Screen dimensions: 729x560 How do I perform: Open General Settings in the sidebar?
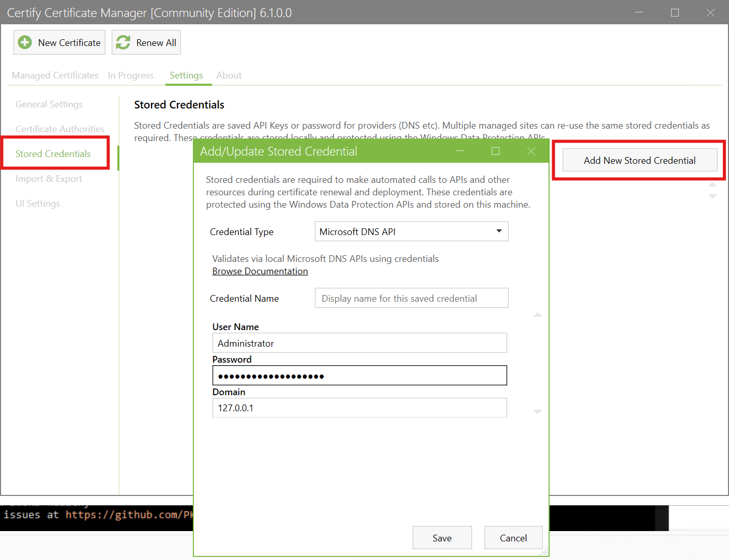click(x=49, y=104)
